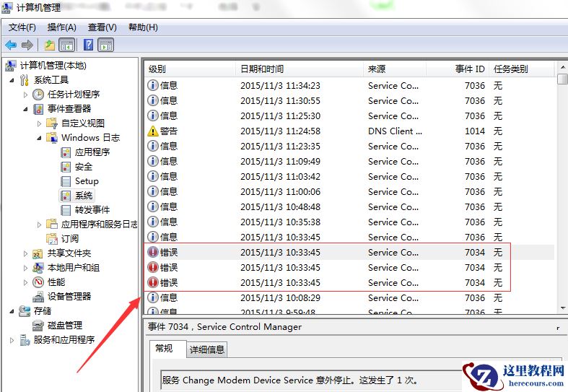Select the info event at 10:35:38
Image resolution: width=568 pixels, height=392 pixels.
(349, 222)
